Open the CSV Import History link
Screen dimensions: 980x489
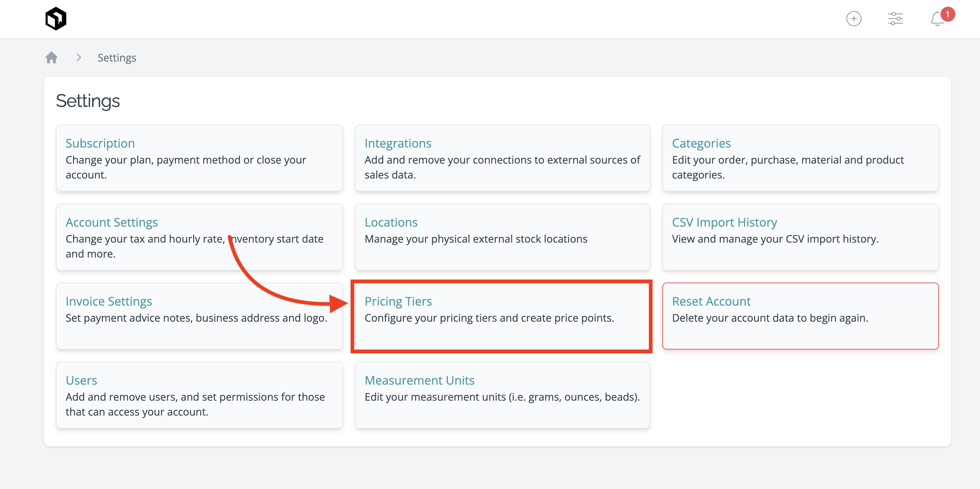point(724,222)
